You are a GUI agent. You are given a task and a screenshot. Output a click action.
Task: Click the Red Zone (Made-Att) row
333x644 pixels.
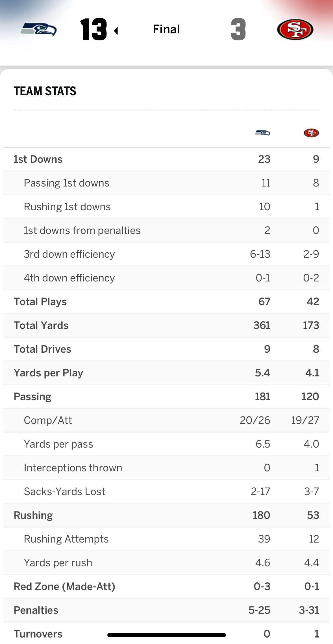coord(64,586)
